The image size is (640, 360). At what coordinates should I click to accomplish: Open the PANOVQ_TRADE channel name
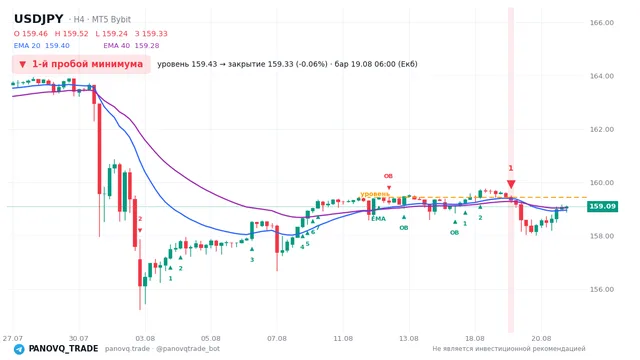pos(63,349)
